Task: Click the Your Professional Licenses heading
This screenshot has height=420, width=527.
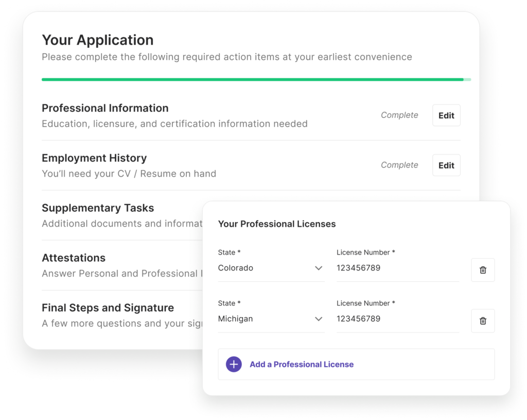Action: [x=277, y=224]
